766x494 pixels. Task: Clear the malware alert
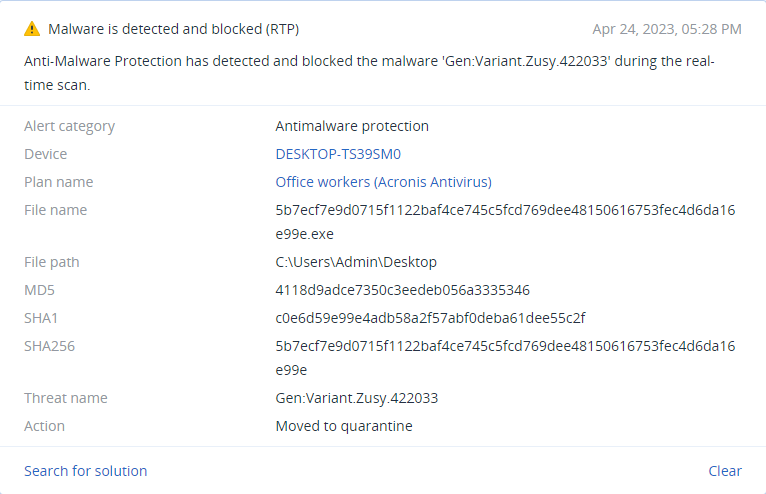725,471
